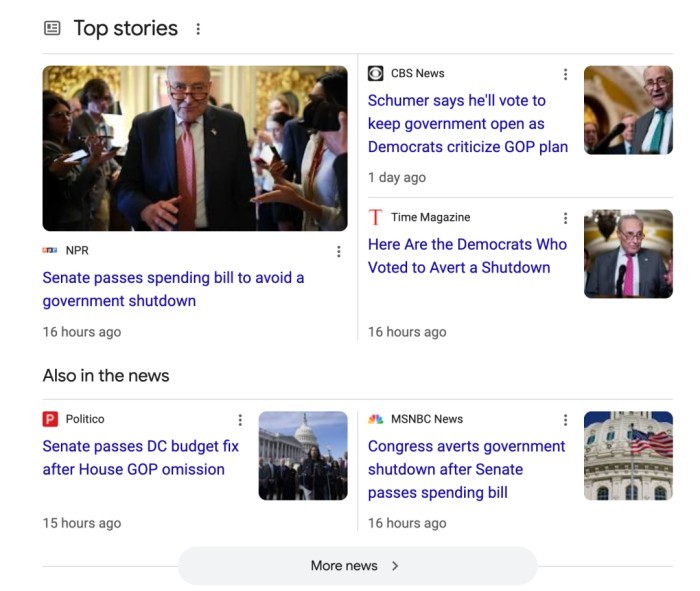Open more options for MSNBC News story
Screen dimensions: 700x591
(565, 420)
